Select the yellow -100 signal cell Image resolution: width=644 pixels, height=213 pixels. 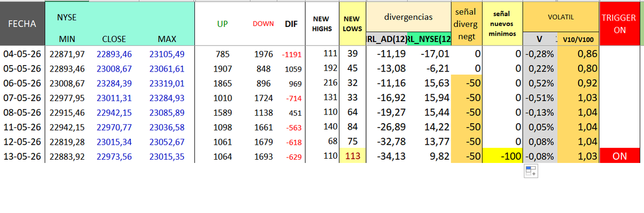(502, 157)
